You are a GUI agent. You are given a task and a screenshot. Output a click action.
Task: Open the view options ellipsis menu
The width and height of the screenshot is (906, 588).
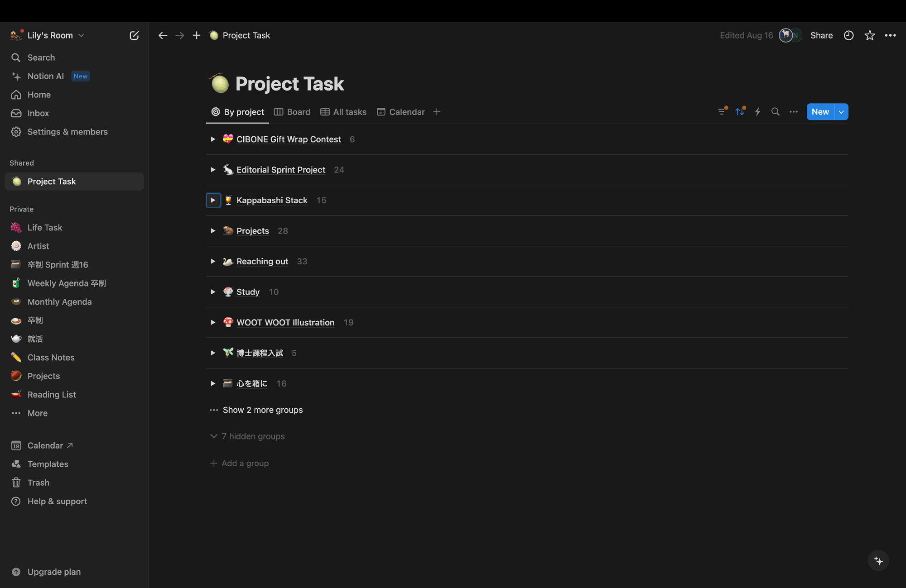click(793, 111)
